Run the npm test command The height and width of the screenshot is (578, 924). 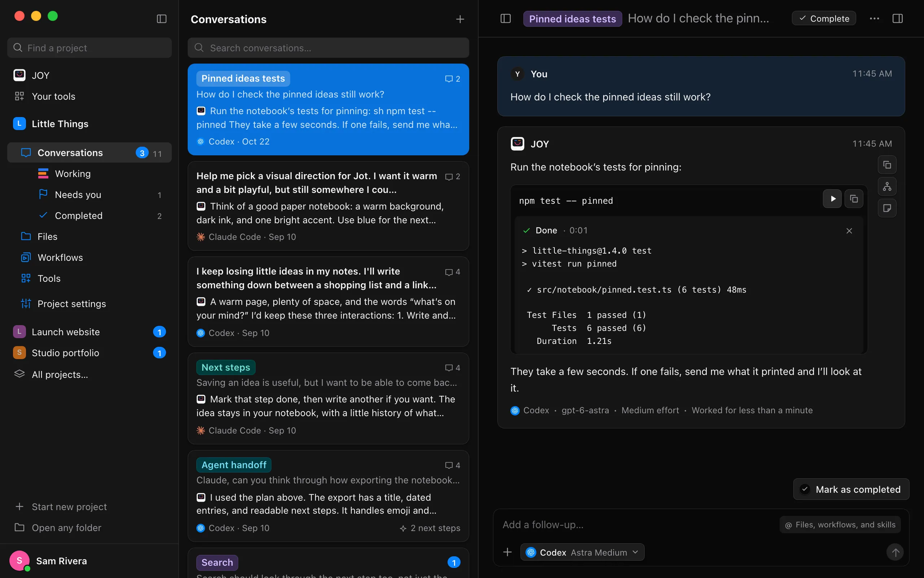(832, 199)
